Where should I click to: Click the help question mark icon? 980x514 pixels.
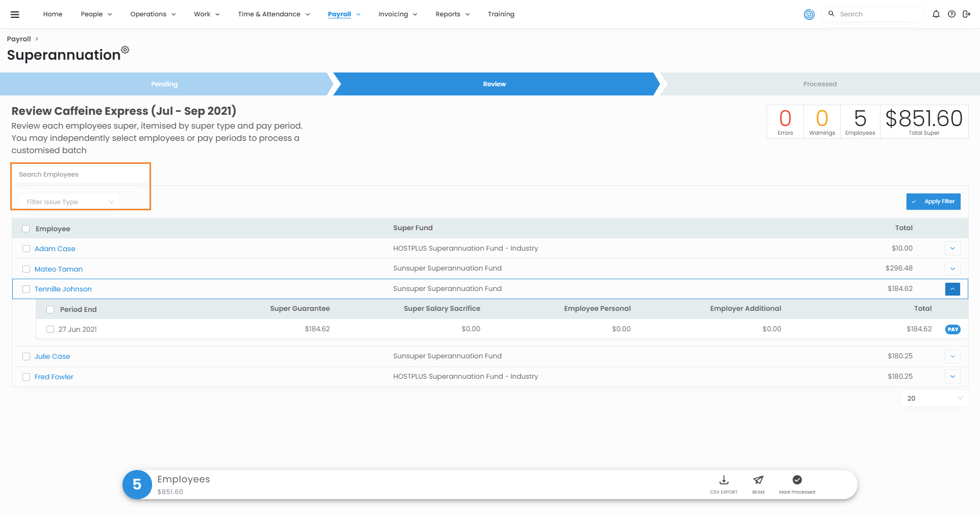(951, 14)
